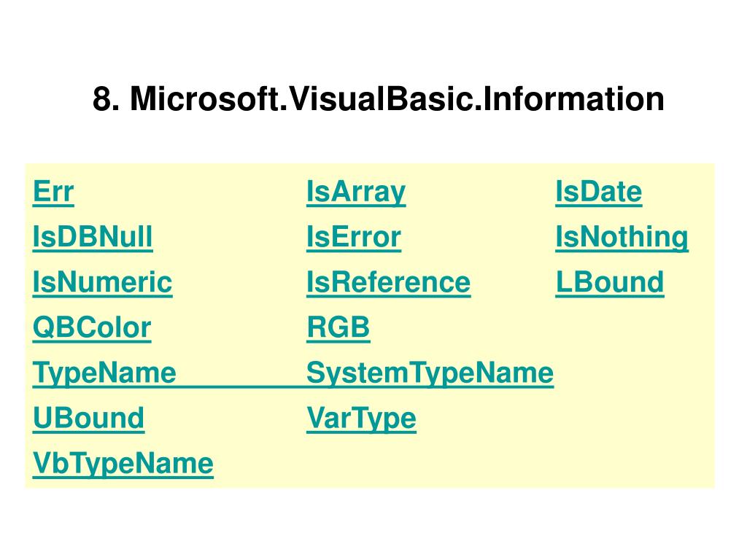The width and height of the screenshot is (747, 560).
Task: Open the IsNumeric hyperlink
Action: [x=102, y=282]
